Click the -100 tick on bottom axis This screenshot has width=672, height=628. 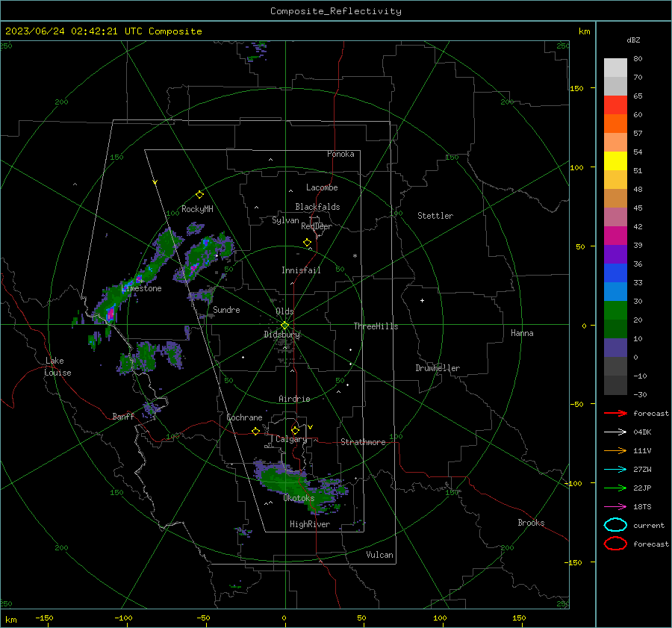[x=123, y=618]
